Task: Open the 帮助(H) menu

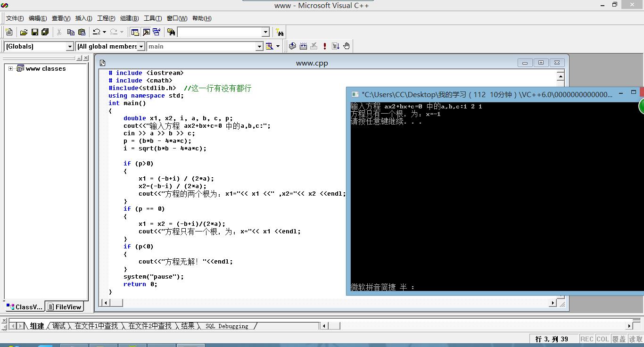Action: click(202, 18)
